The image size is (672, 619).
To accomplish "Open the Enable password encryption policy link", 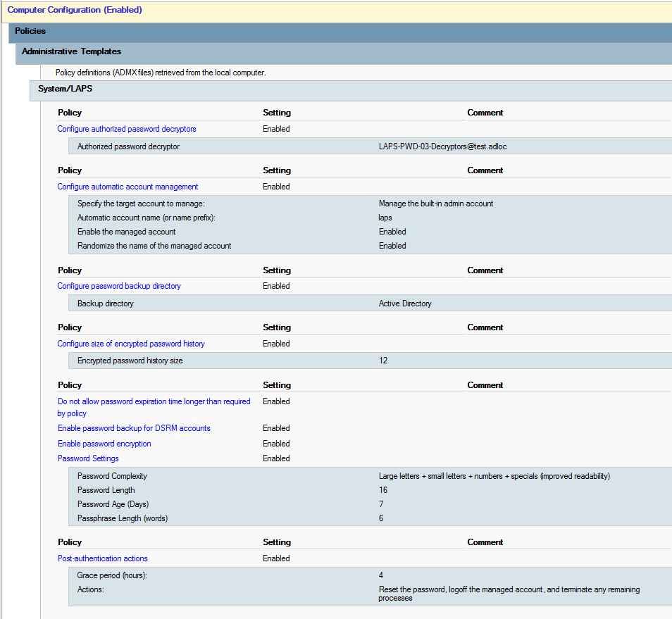I will (104, 444).
